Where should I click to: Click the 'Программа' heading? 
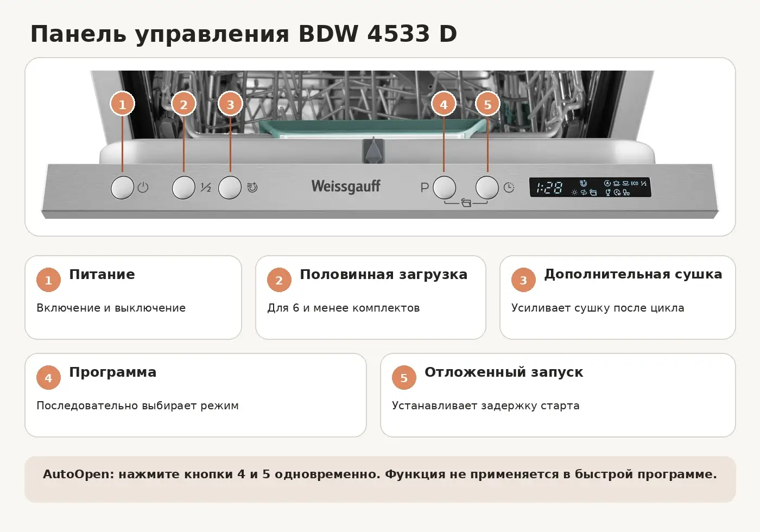[x=113, y=372]
